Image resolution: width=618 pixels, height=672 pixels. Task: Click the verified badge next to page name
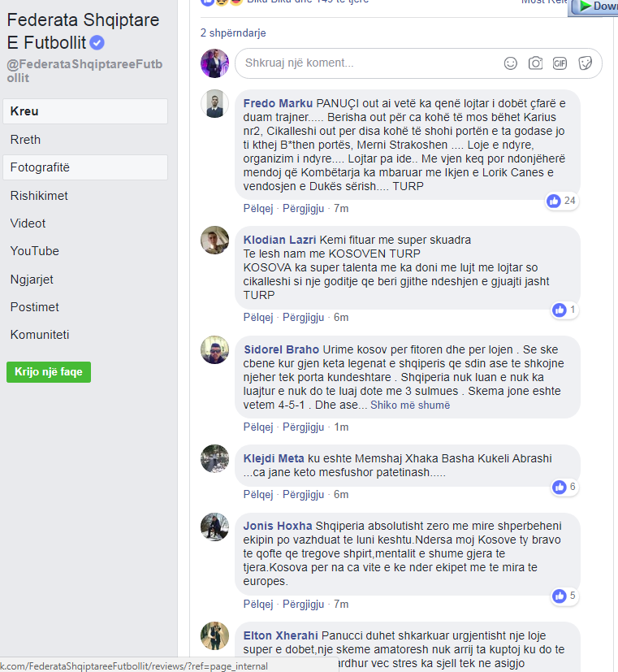click(97, 43)
